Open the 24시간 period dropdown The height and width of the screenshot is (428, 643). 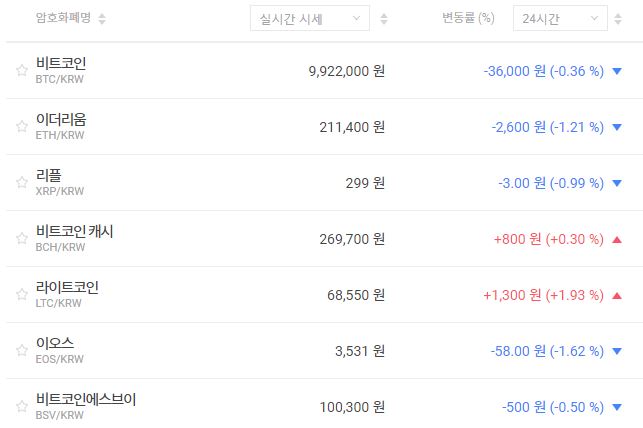pos(559,19)
